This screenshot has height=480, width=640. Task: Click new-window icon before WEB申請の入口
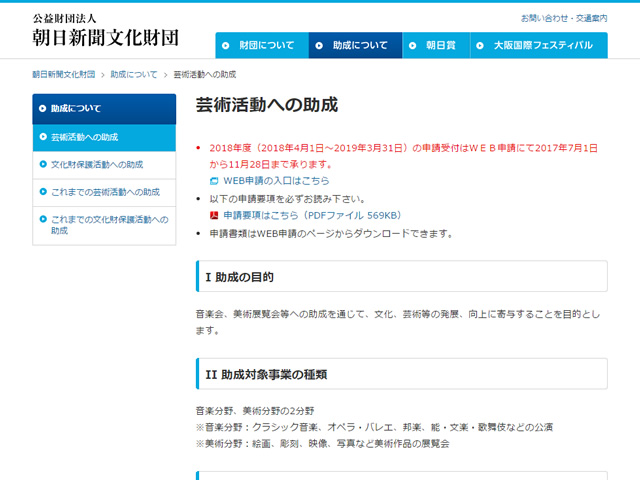tap(214, 181)
